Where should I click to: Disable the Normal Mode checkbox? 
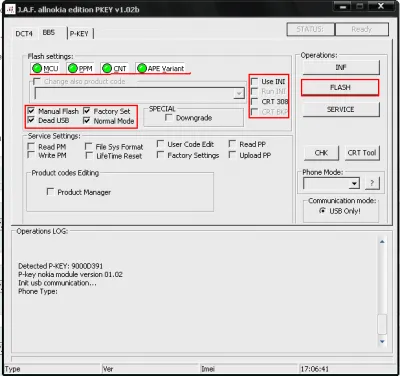coord(87,120)
